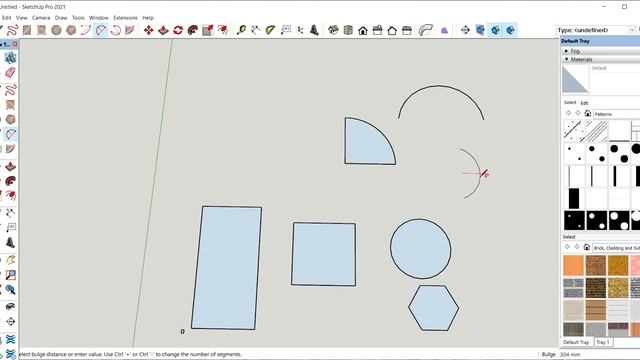Select the Offset tool
The image size is (640, 360).
(222, 30)
